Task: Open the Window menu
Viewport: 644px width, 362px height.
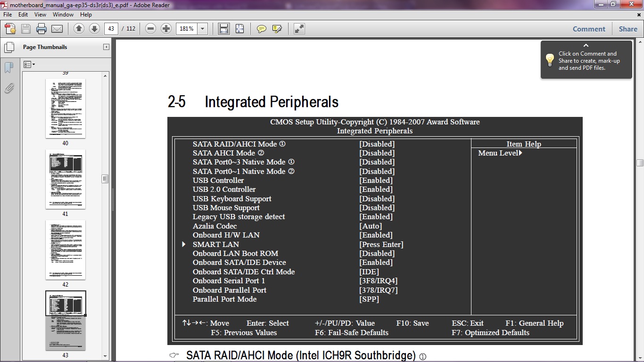Action: [63, 15]
